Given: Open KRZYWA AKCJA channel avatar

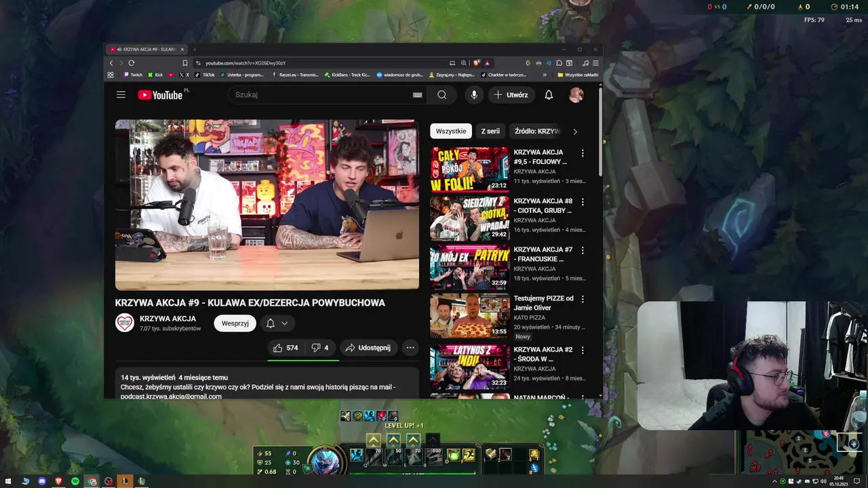Looking at the screenshot, I should tap(125, 323).
